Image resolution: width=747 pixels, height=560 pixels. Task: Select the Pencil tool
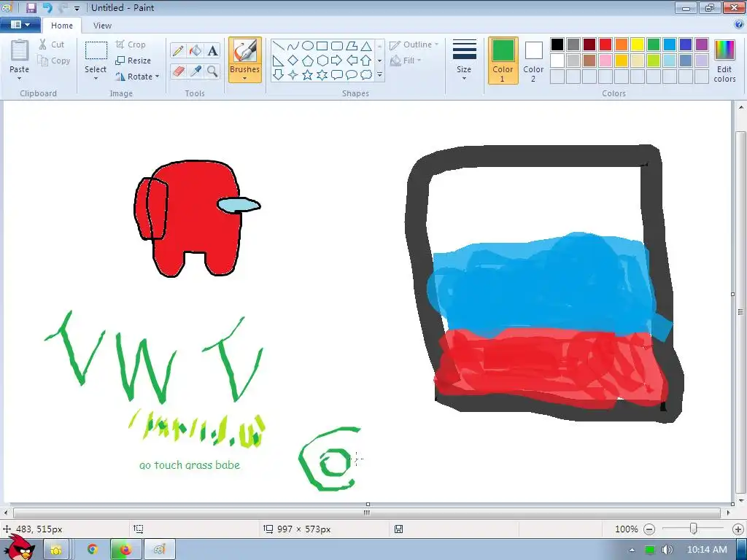[178, 50]
